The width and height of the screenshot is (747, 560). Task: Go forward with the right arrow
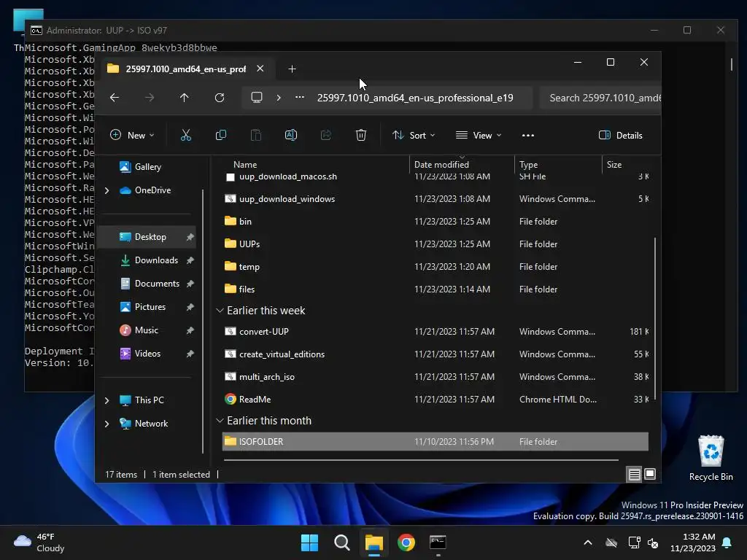click(x=150, y=98)
